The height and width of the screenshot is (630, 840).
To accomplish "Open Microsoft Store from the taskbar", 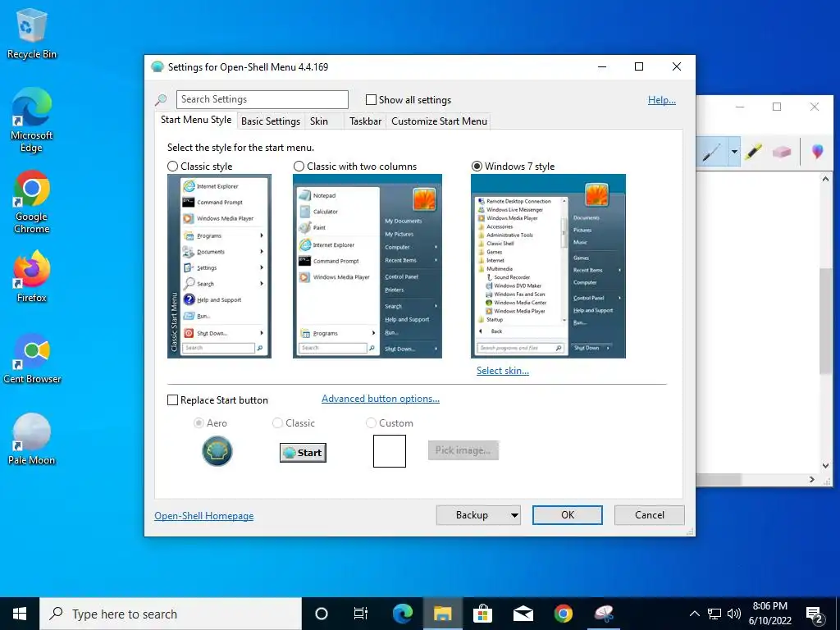I will pyautogui.click(x=482, y=614).
